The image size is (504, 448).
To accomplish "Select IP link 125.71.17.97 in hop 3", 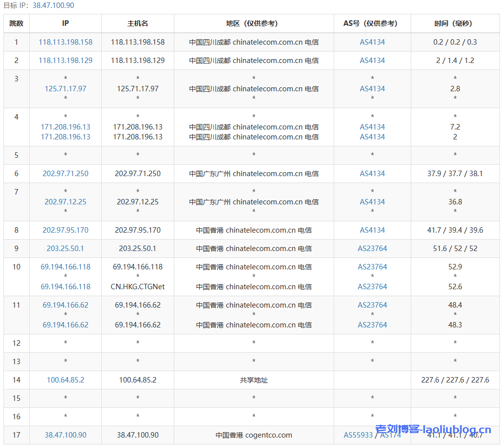I will pyautogui.click(x=65, y=89).
